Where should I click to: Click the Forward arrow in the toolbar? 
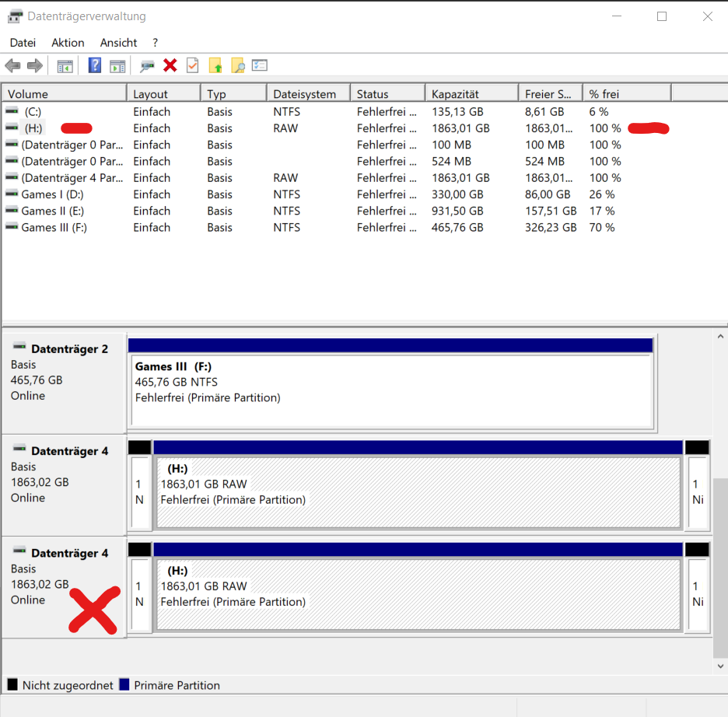(35, 66)
